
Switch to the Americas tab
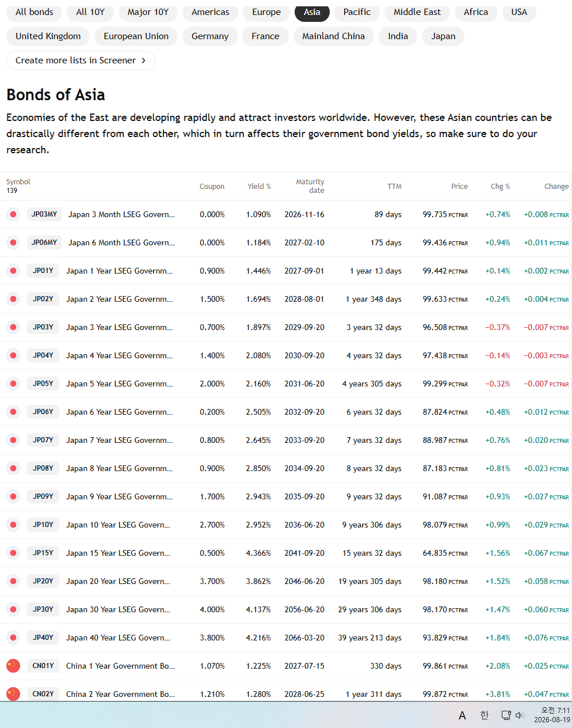[x=210, y=12]
